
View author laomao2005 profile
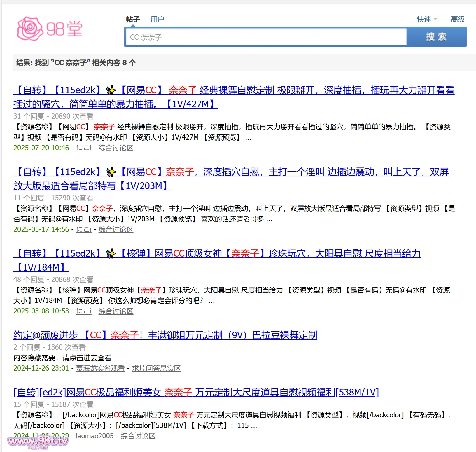(94, 436)
